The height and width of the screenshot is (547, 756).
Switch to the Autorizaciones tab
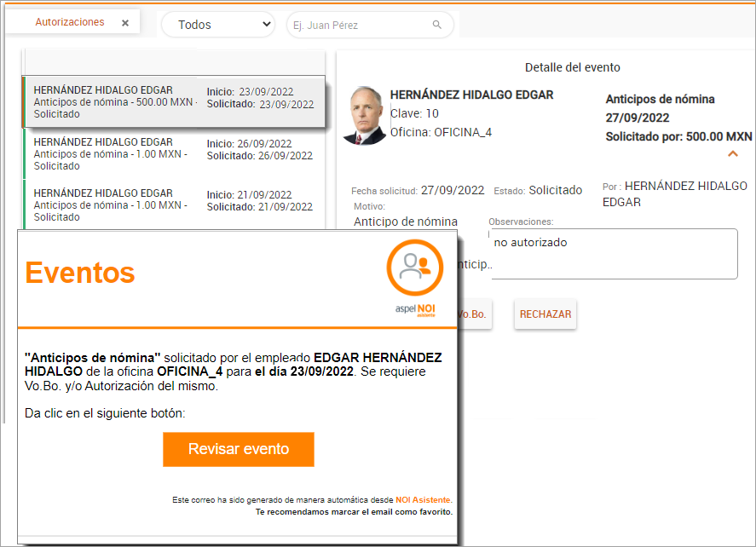(x=69, y=22)
